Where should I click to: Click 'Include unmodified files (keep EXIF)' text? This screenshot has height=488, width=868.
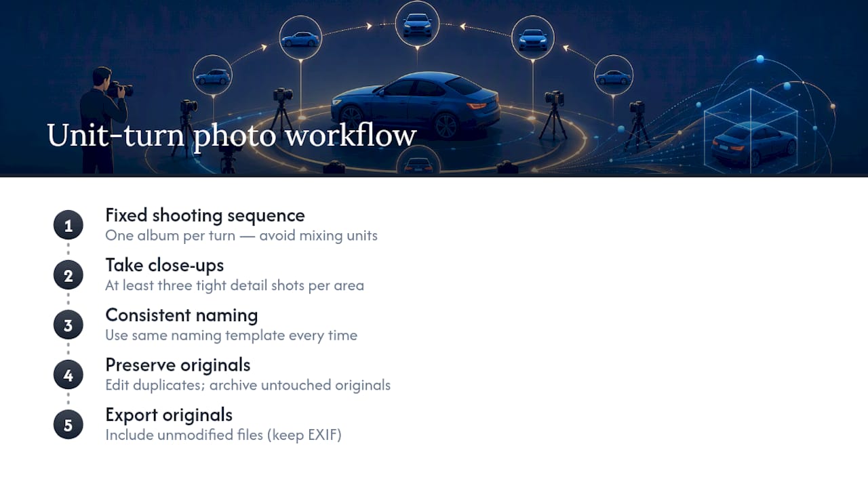[223, 435]
